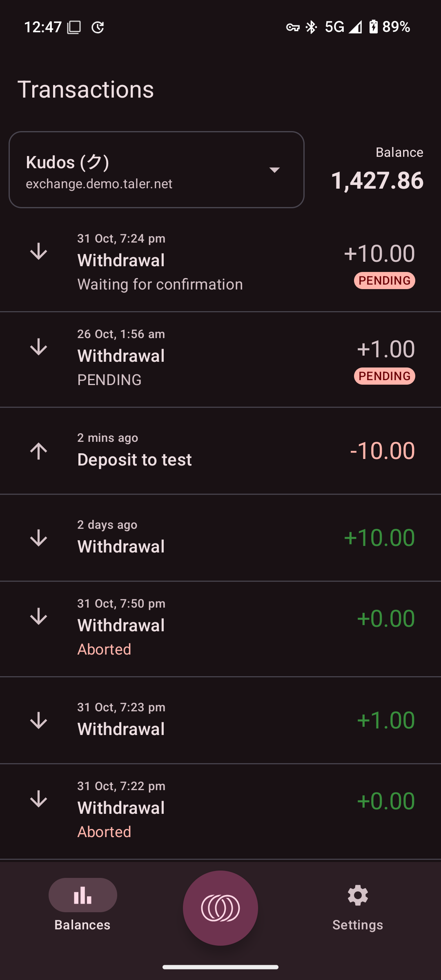Open the Settings gear tab
441x980 pixels.
tap(358, 895)
